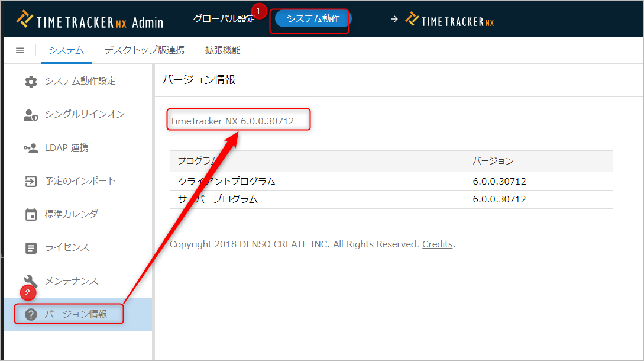Open the 拡張機能 tab
The width and height of the screenshot is (644, 361).
pyautogui.click(x=222, y=50)
